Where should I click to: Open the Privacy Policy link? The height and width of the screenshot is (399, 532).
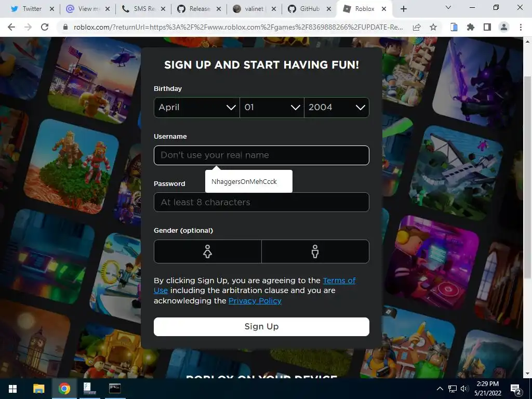pos(255,301)
